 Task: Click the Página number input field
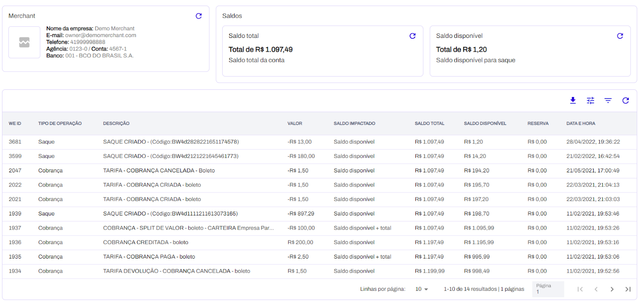548,289
